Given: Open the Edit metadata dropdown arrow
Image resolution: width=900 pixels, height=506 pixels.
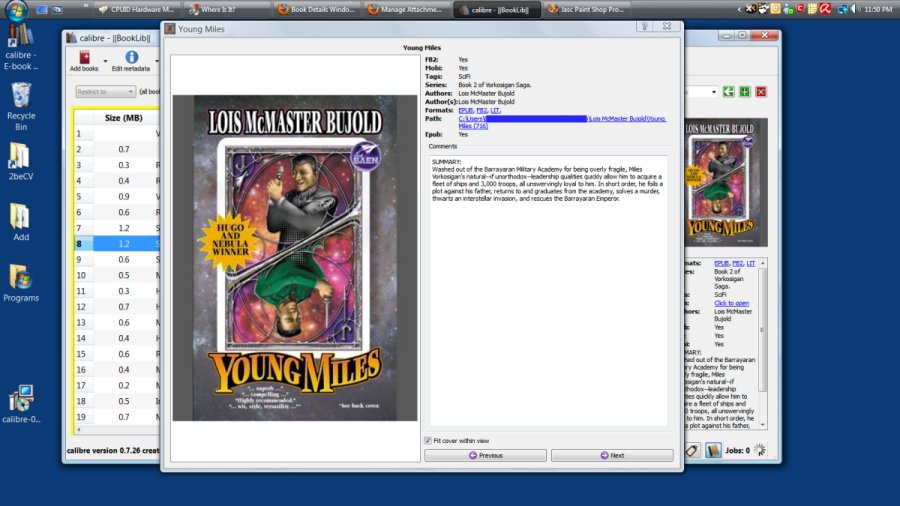Looking at the screenshot, I should [x=157, y=60].
